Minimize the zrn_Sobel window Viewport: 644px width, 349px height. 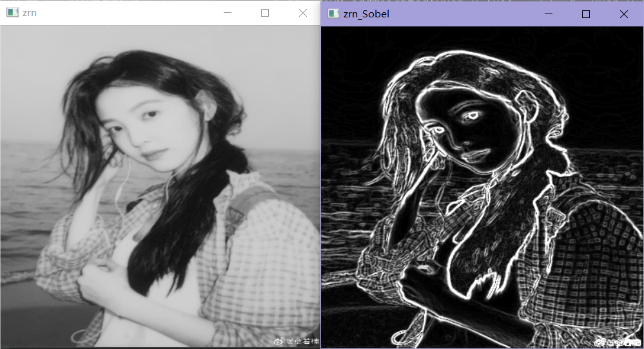pyautogui.click(x=549, y=14)
